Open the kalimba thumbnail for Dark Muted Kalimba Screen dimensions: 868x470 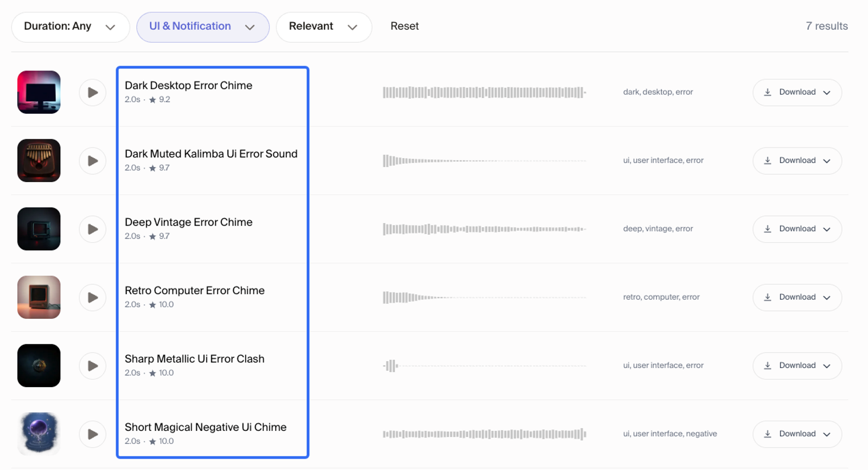click(39, 160)
